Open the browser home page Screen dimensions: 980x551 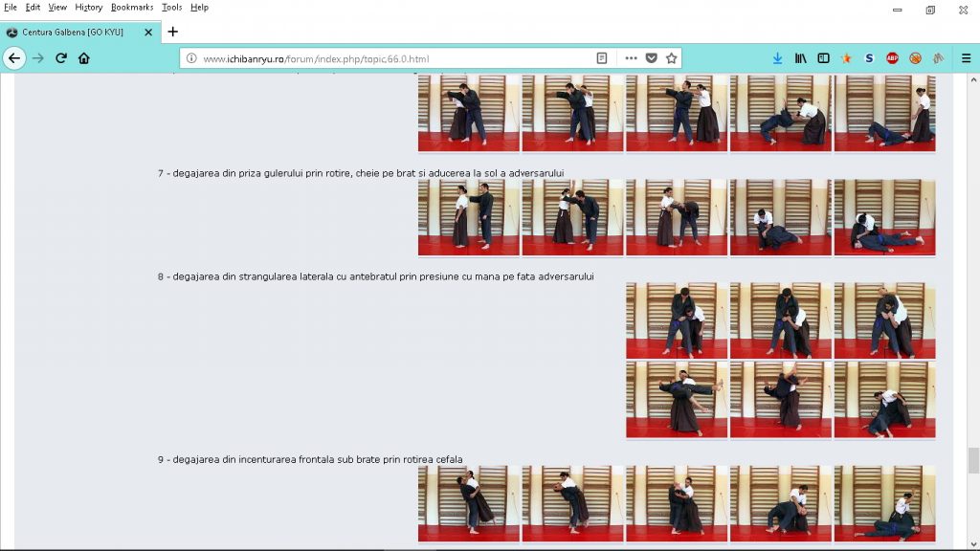tap(84, 58)
